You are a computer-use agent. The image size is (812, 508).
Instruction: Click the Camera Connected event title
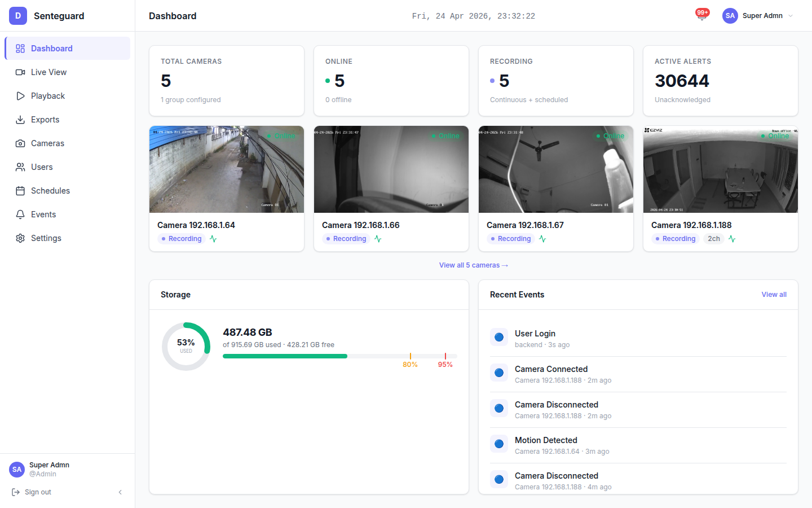click(x=551, y=369)
